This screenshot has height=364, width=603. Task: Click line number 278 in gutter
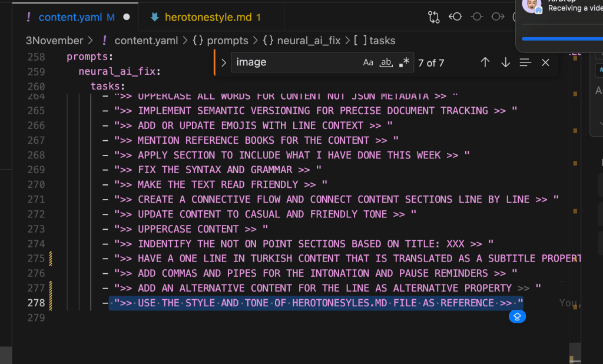pyautogui.click(x=36, y=303)
